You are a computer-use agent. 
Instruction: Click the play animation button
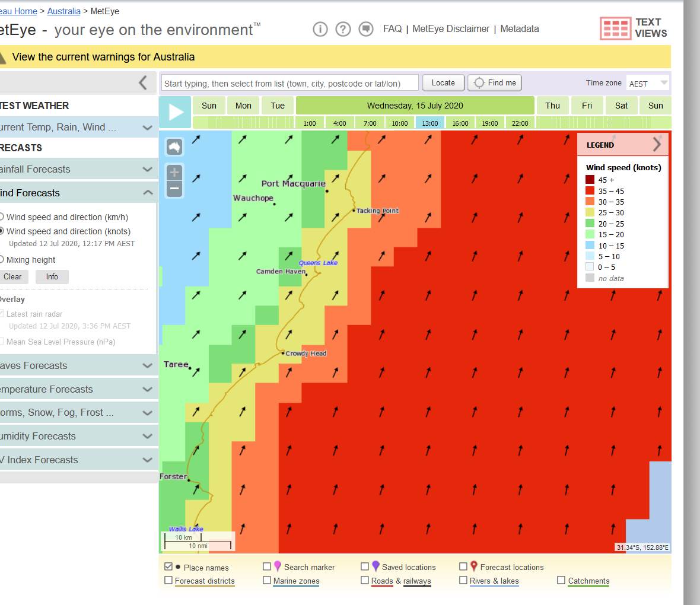coord(176,112)
